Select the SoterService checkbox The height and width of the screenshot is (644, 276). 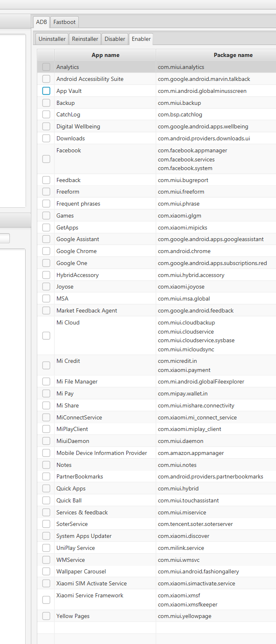click(46, 524)
